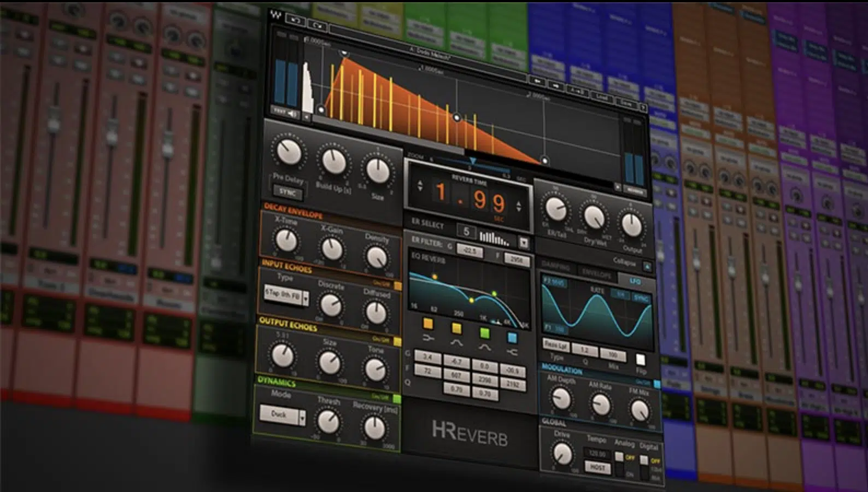Click the Tempo value field
Viewport: 868px width, 492px height.
(x=597, y=454)
